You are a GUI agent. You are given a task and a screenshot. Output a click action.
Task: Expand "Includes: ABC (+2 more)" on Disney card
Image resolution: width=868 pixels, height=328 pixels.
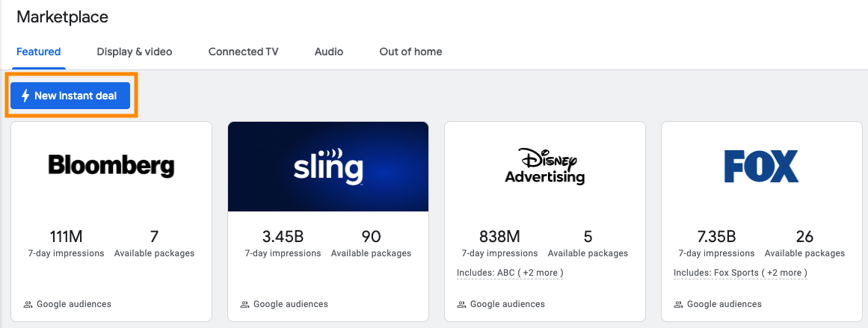coord(510,273)
